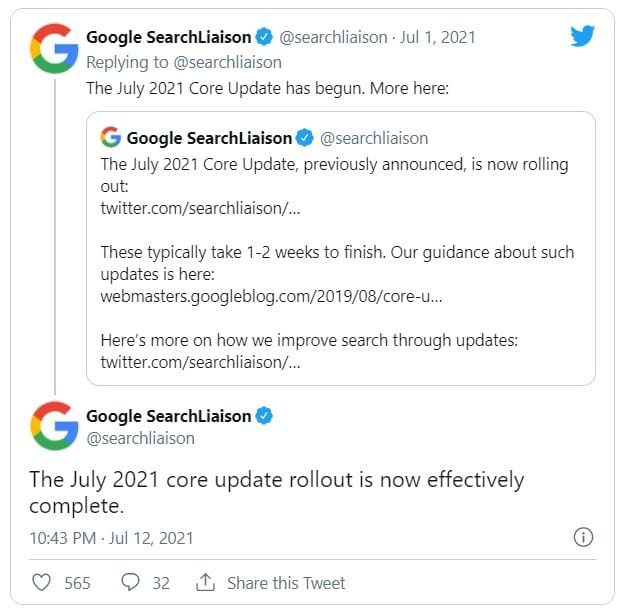Like the tweet with heart icon
Screen dimensions: 623x611
(x=42, y=582)
